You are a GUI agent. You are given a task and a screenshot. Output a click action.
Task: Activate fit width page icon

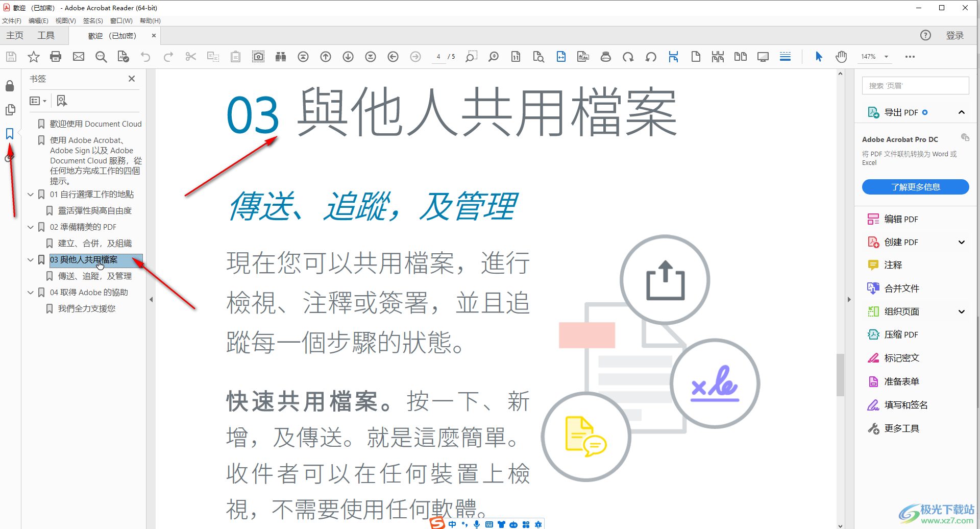tap(561, 57)
